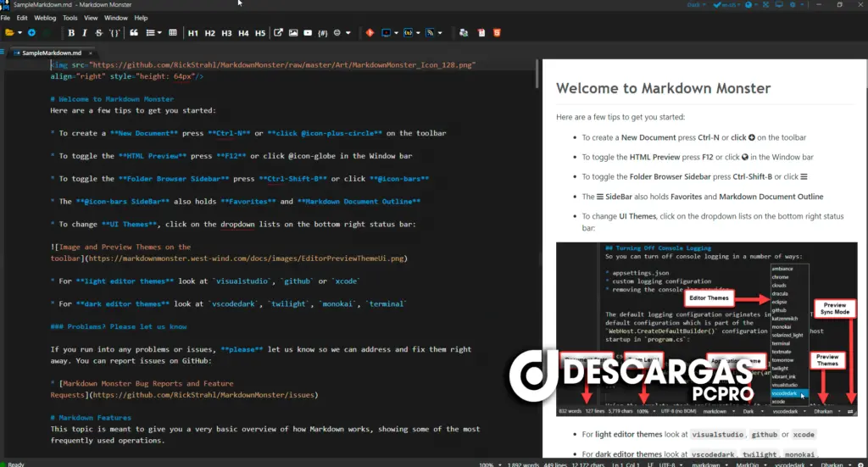
Task: Click the orange HTML5 export icon
Action: [x=497, y=33]
